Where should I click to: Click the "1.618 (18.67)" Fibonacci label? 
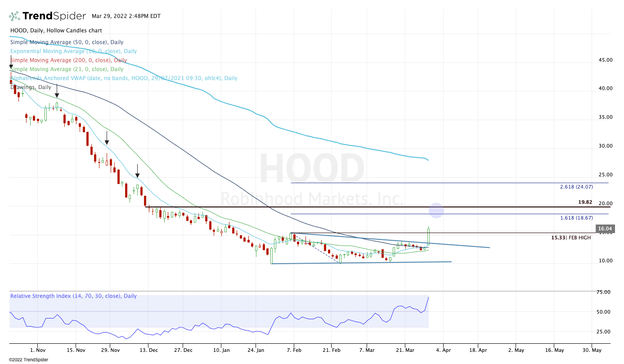pyautogui.click(x=576, y=218)
